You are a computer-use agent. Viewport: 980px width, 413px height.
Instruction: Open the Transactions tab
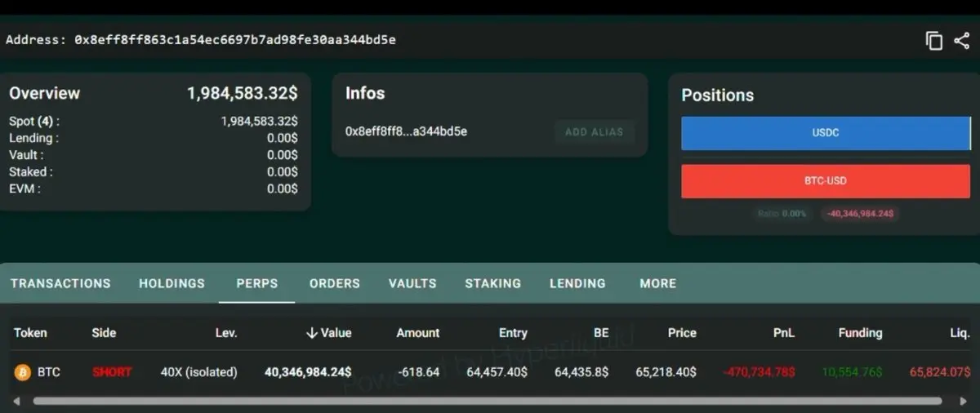pyautogui.click(x=60, y=283)
